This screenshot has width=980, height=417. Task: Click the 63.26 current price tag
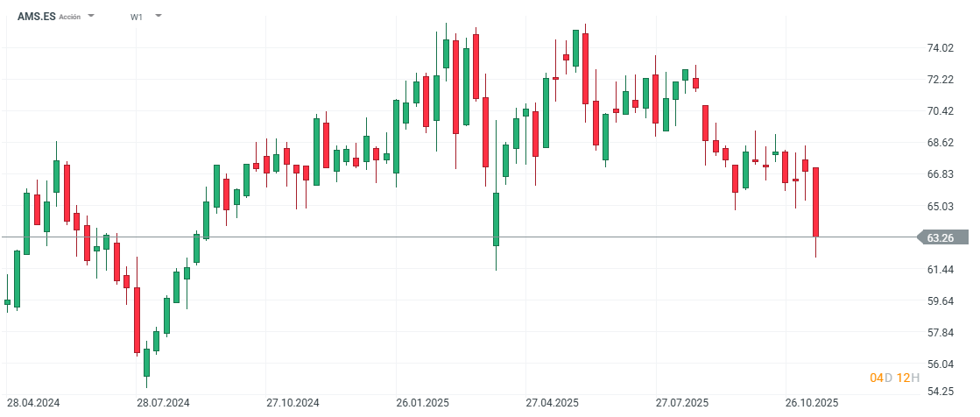tap(941, 237)
